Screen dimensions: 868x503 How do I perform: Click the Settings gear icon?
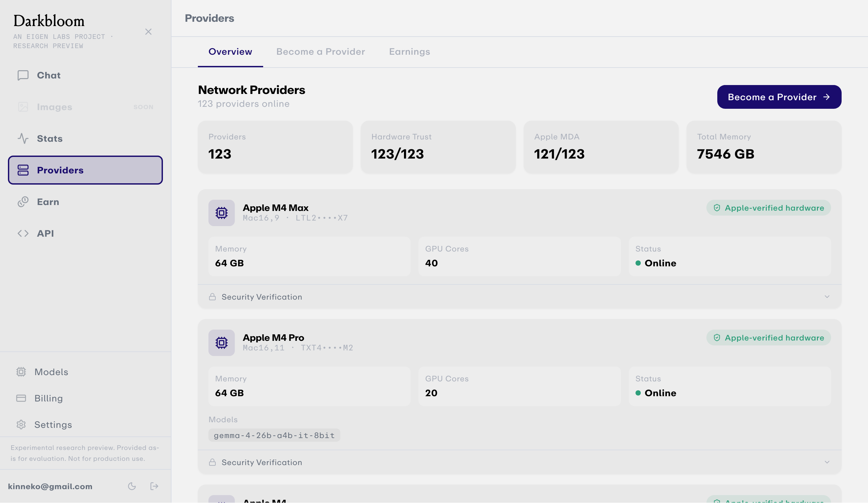pos(21,425)
